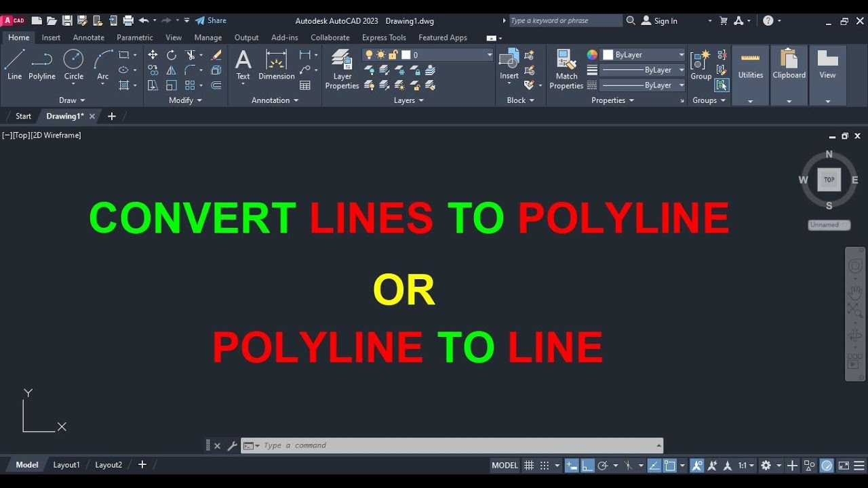Viewport: 868px width, 488px height.
Task: Toggle drawing grid display in status bar
Action: click(530, 466)
